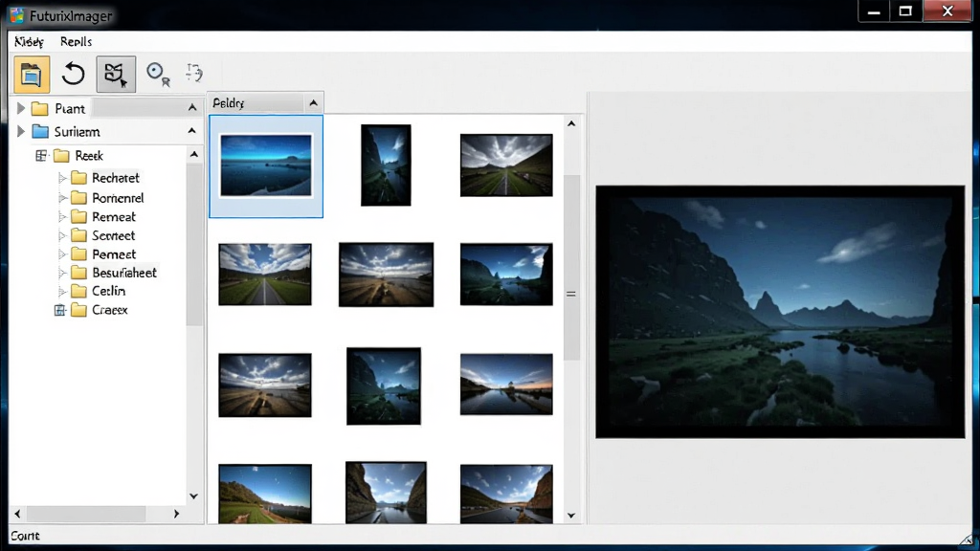Open the Peldry column dropdown arrow

(x=313, y=102)
